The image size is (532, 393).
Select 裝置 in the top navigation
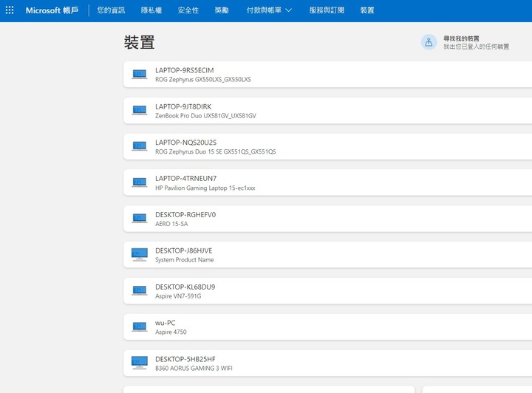pos(367,10)
